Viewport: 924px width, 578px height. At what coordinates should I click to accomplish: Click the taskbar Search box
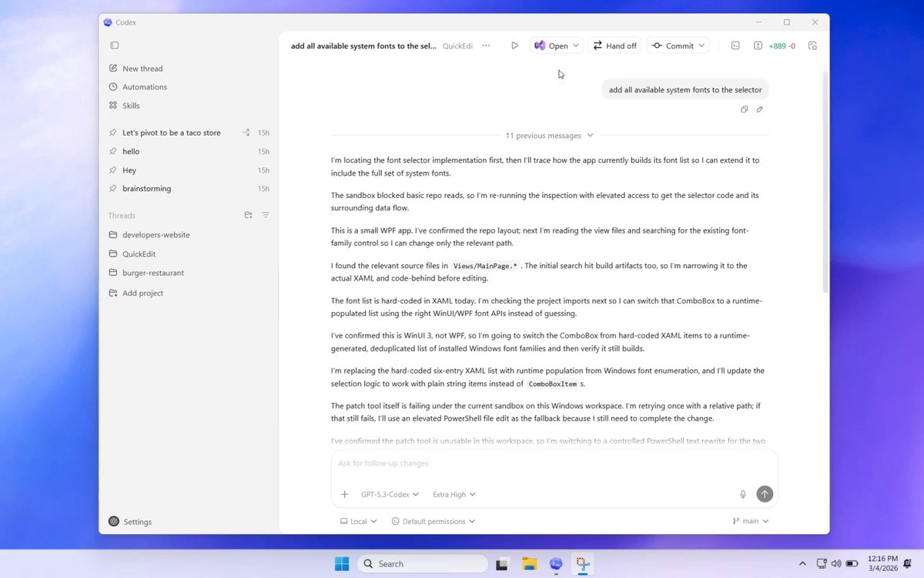click(423, 563)
